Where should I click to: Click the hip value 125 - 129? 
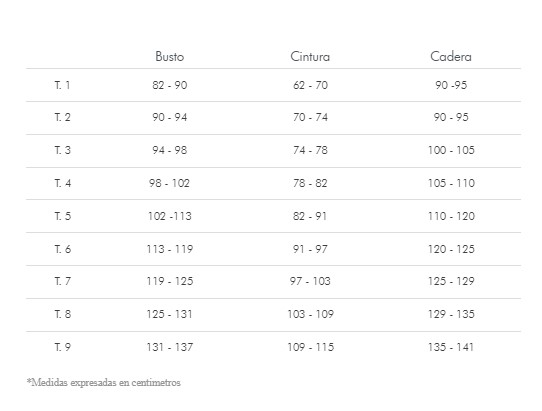point(451,281)
